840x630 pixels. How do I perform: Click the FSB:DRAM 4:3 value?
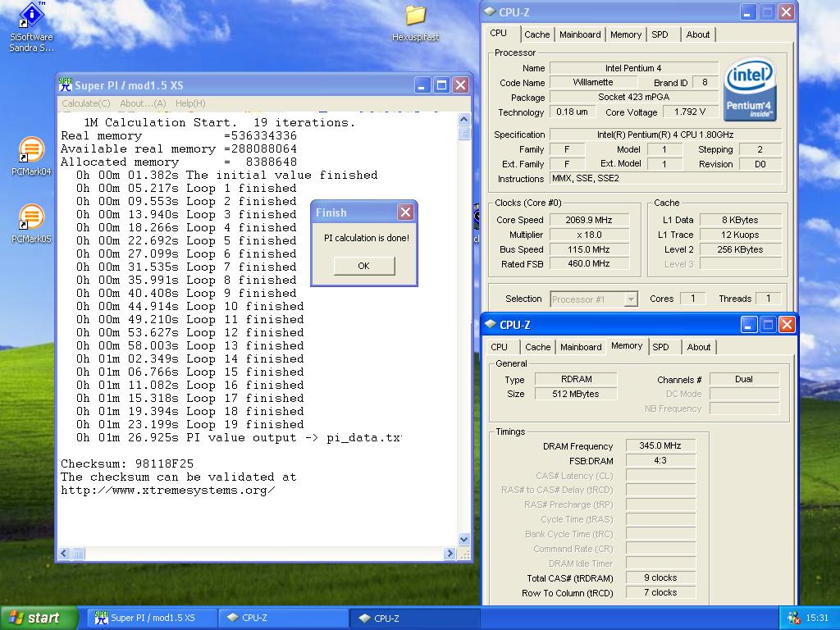point(660,460)
